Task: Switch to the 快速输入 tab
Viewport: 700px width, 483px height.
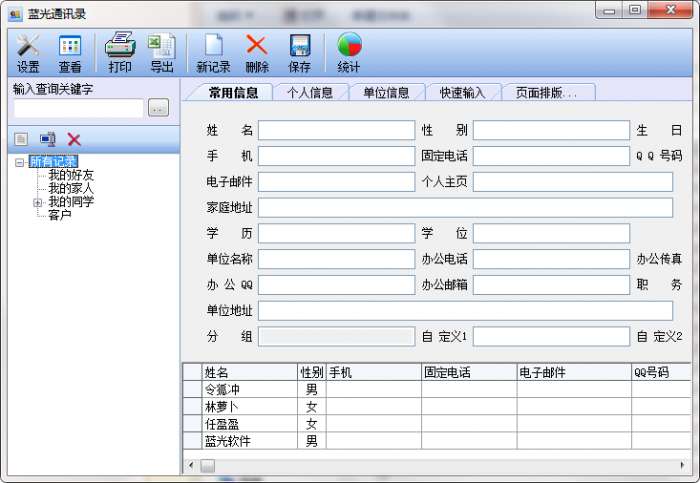Action: click(462, 92)
